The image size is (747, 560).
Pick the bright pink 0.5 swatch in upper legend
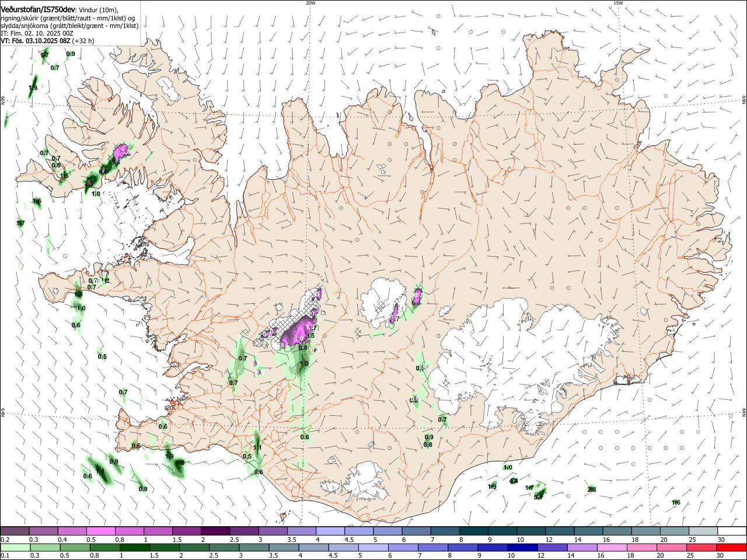[100, 531]
